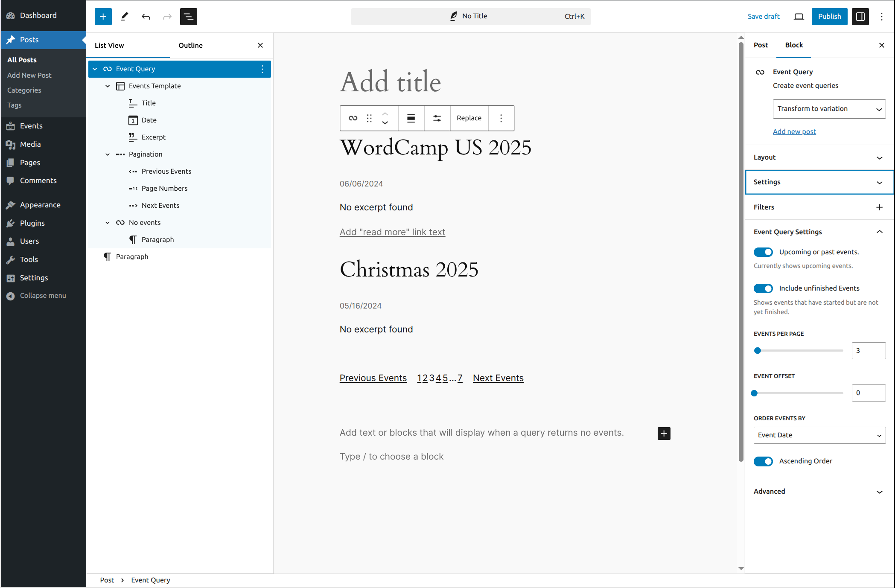Image resolution: width=895 pixels, height=588 pixels.
Task: Toggle the settings sidebar icon
Action: (860, 17)
